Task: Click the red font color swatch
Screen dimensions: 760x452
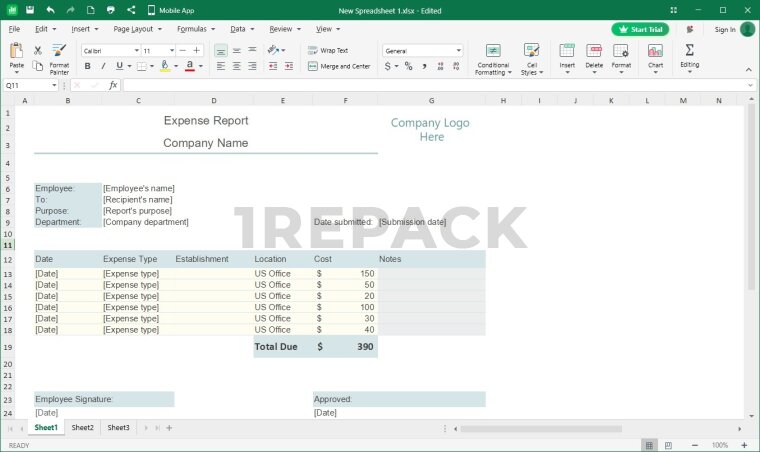Action: (188, 66)
